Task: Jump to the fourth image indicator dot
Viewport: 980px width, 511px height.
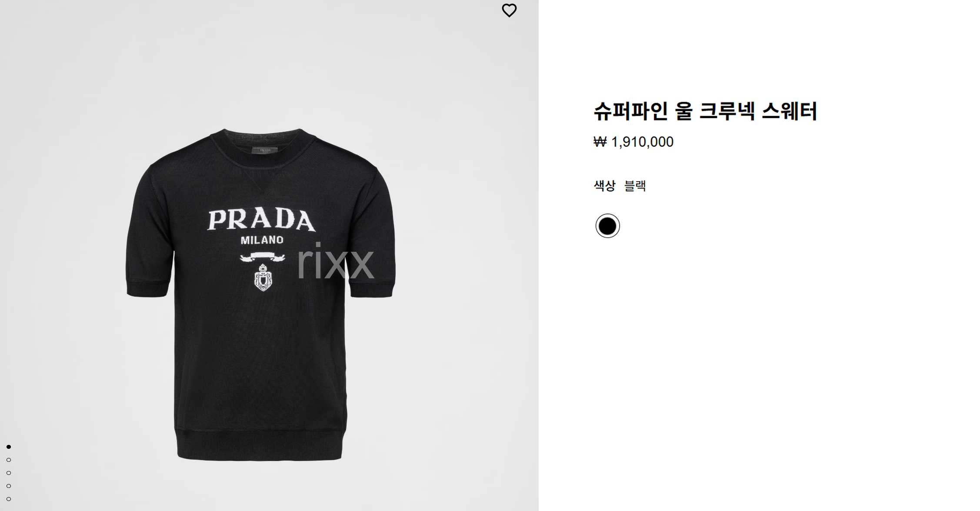Action: point(9,486)
